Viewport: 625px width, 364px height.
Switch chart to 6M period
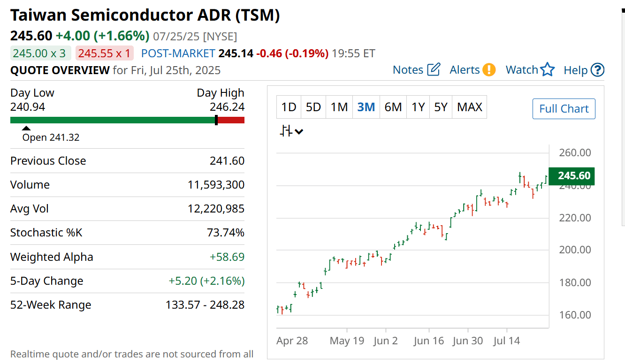click(x=393, y=107)
